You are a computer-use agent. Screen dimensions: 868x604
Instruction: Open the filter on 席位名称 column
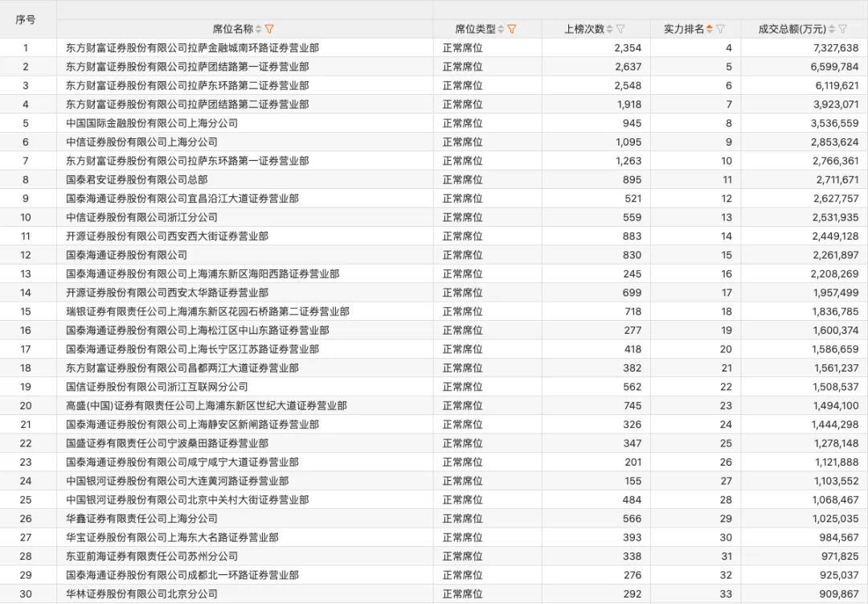pyautogui.click(x=270, y=29)
